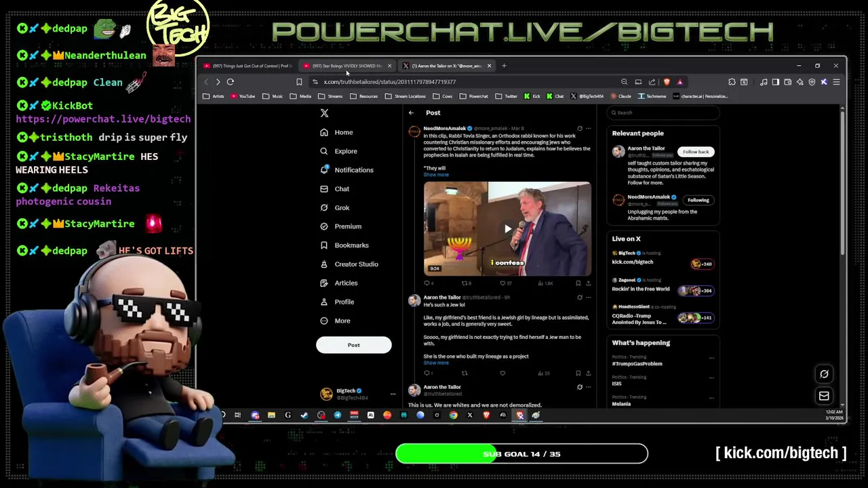
Task: Open Home in the X sidebar
Action: 336,132
